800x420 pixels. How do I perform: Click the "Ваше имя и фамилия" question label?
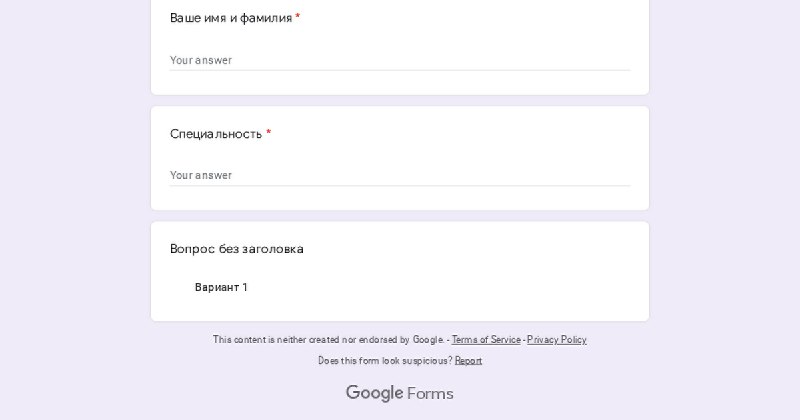pos(231,18)
